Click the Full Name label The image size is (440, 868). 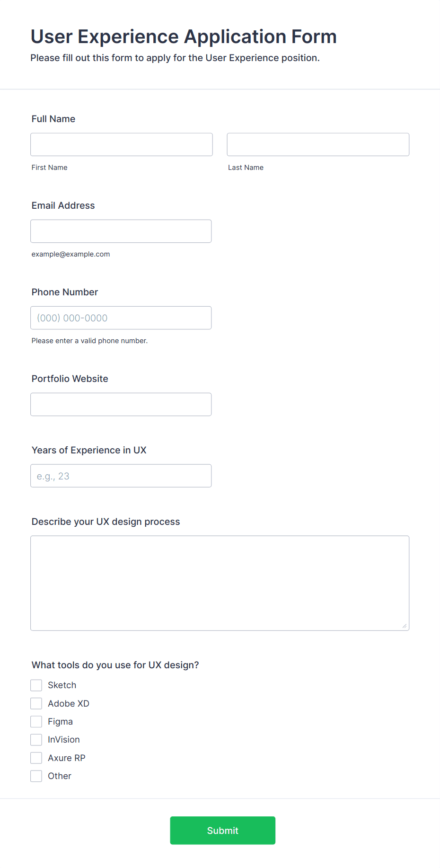point(53,119)
